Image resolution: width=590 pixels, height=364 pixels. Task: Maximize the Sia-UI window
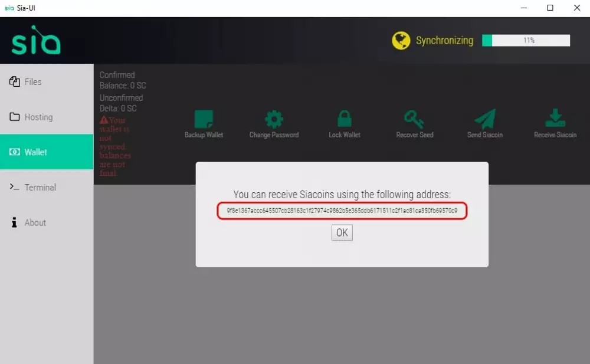tap(550, 8)
